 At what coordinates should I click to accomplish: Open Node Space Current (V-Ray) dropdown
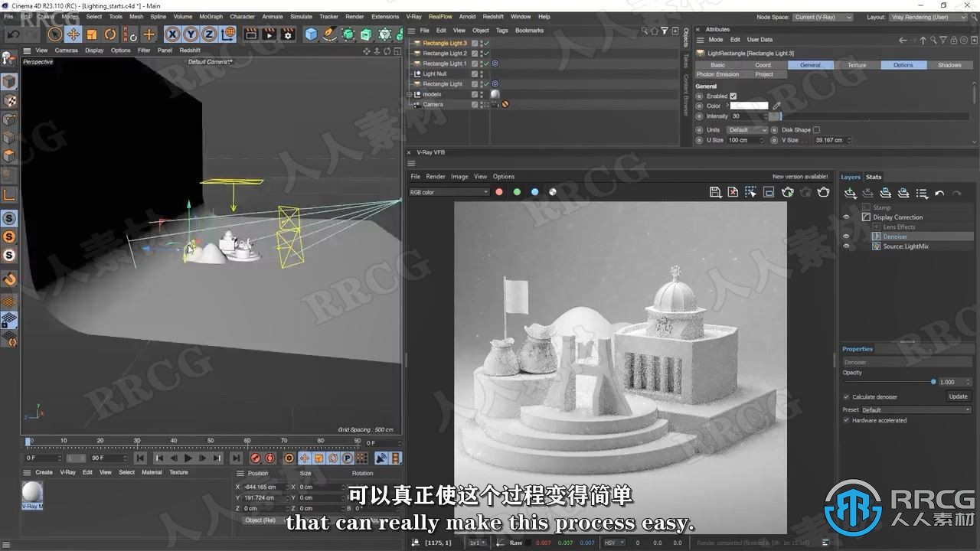pos(823,17)
